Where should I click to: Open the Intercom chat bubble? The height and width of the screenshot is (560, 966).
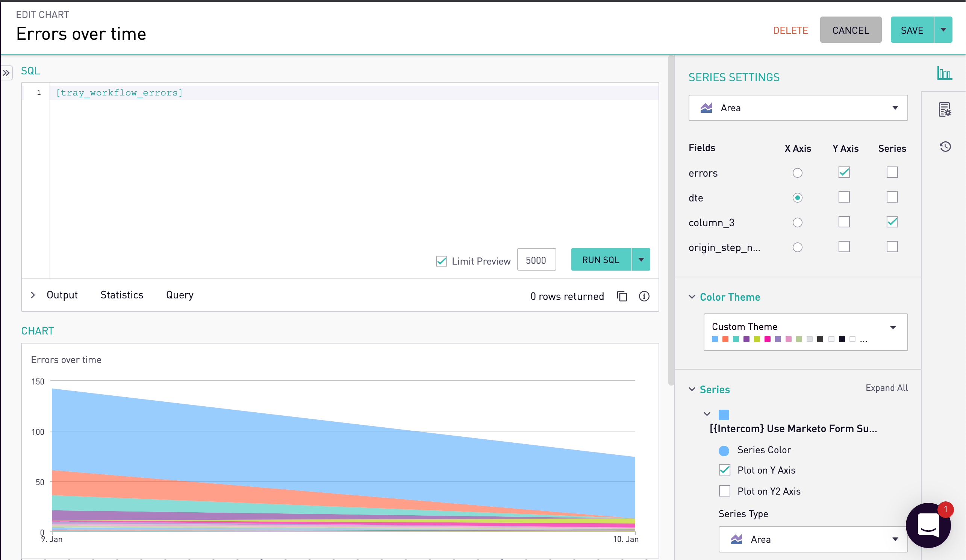[928, 525]
